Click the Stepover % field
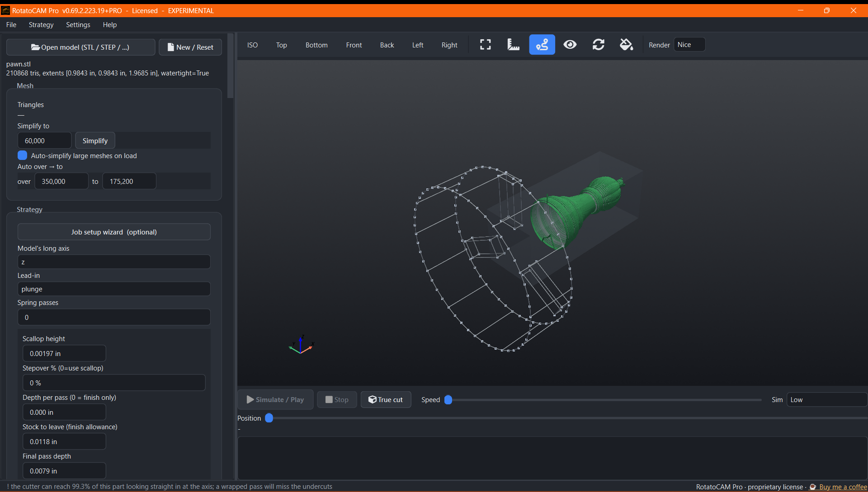 (x=114, y=383)
